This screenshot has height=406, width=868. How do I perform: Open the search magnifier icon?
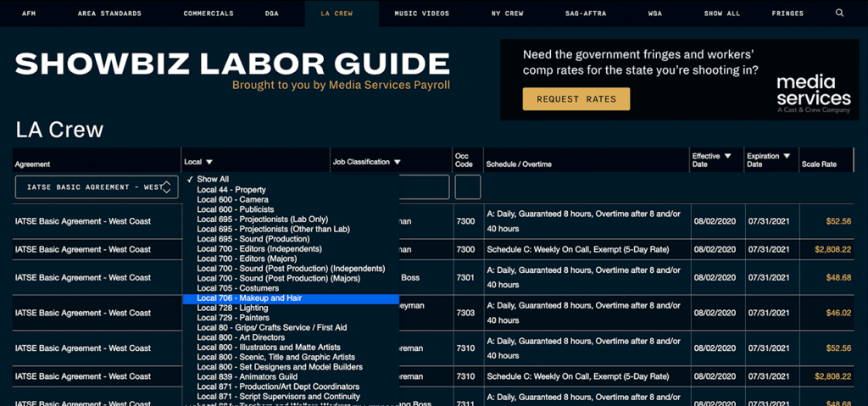click(x=839, y=13)
